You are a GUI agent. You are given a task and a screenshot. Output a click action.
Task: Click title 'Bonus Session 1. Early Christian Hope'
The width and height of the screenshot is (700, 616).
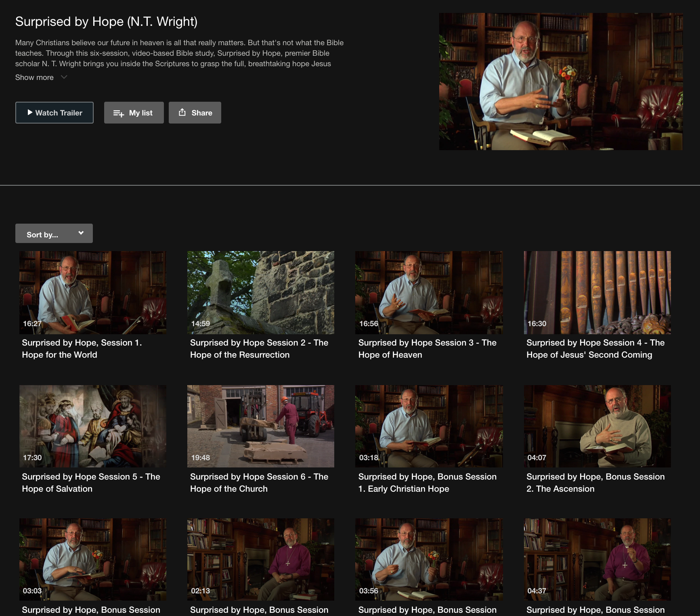pos(428,483)
